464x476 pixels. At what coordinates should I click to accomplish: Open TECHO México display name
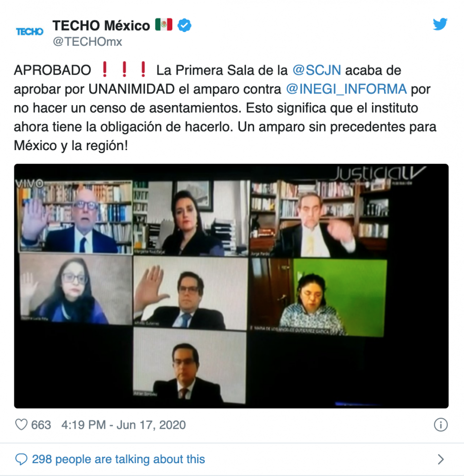click(101, 26)
